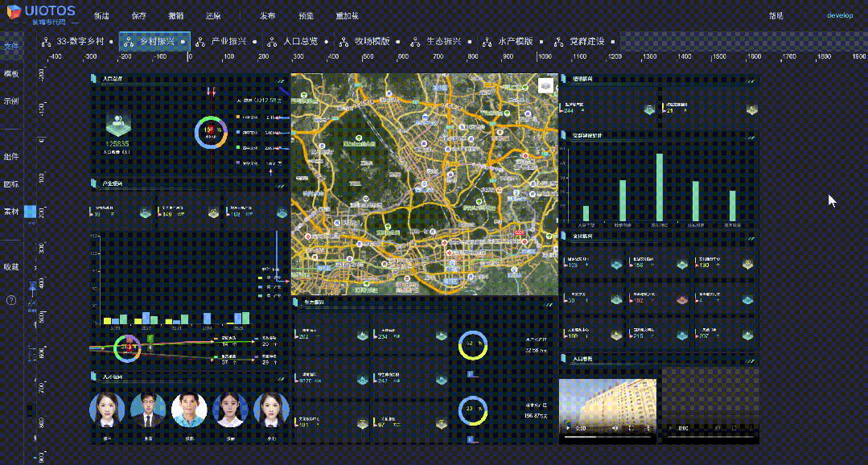Click the icon on the 202 stat card
The height and width of the screenshot is (465, 868).
(x=363, y=335)
